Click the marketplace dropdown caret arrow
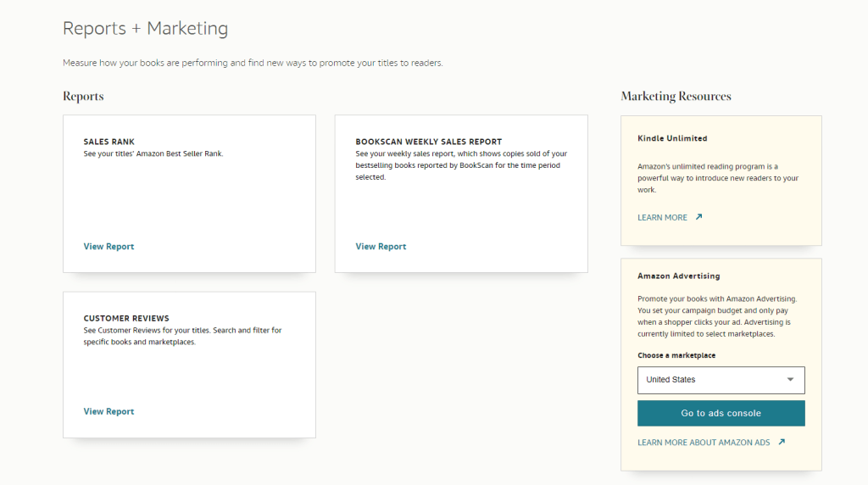 tap(791, 380)
